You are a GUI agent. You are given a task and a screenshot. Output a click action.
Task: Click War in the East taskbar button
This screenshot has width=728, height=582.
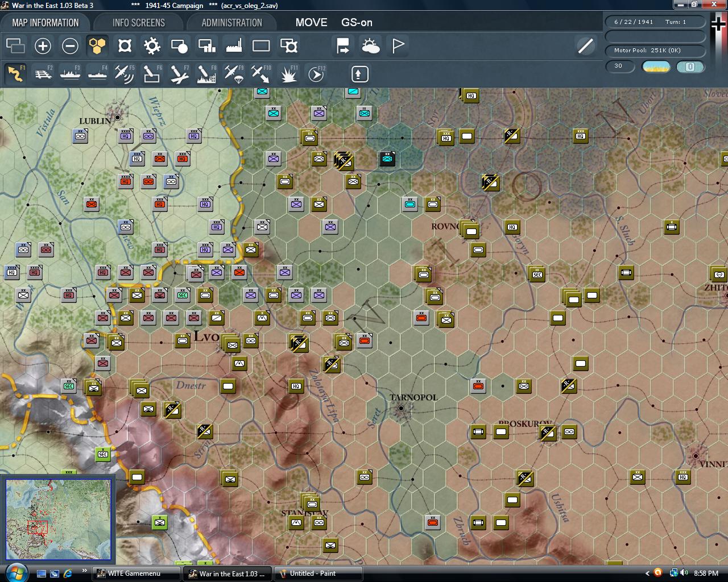tap(229, 573)
